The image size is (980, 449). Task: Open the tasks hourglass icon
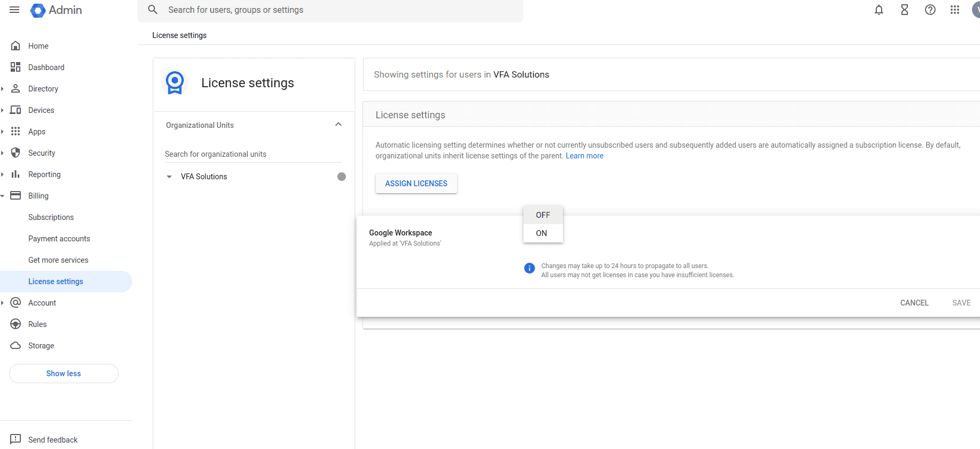pos(904,10)
